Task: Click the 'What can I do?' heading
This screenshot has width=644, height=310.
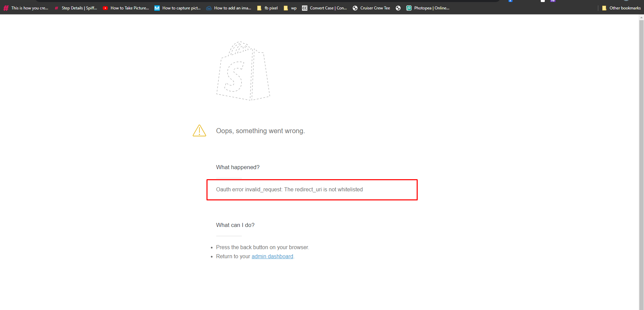Action: 235,225
